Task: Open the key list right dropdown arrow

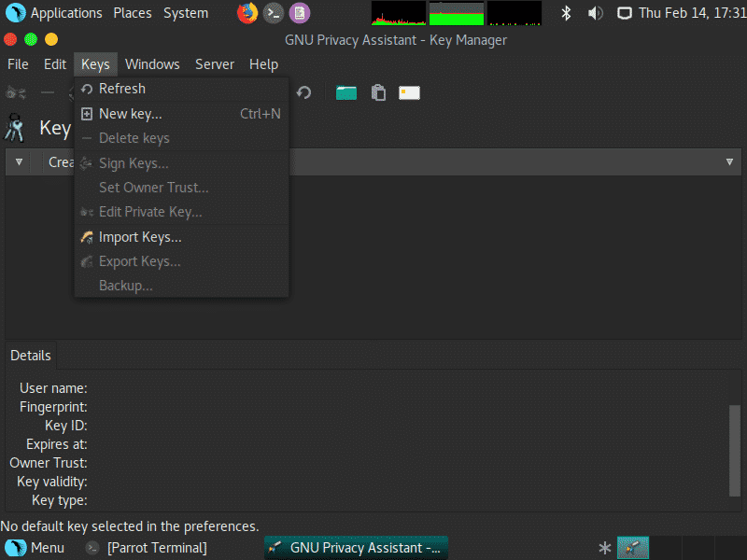Action: 729,161
